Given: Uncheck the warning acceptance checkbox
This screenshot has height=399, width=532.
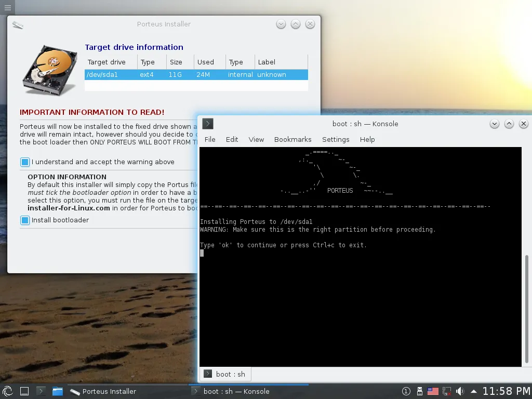Looking at the screenshot, I should (24, 162).
